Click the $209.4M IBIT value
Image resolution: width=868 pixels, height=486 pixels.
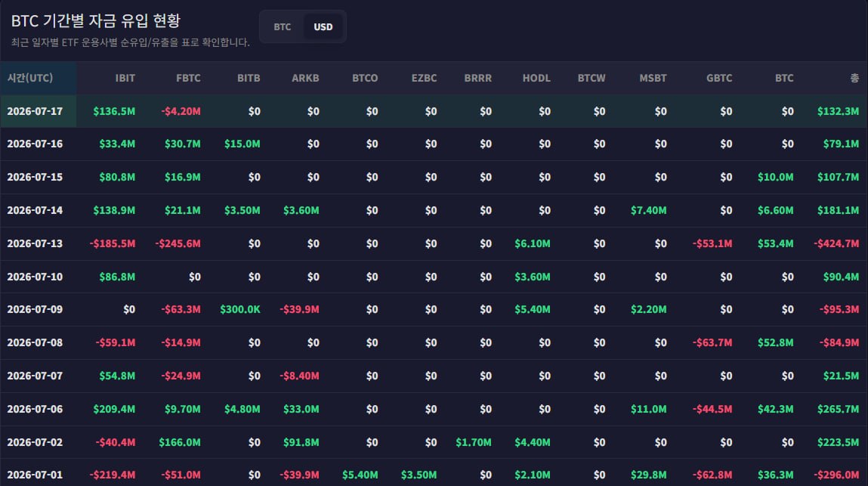click(114, 409)
